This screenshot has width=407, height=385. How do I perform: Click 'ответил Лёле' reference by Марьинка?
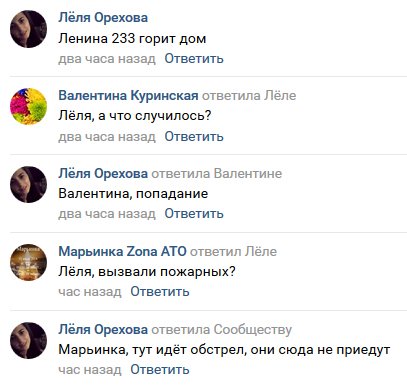tap(233, 252)
